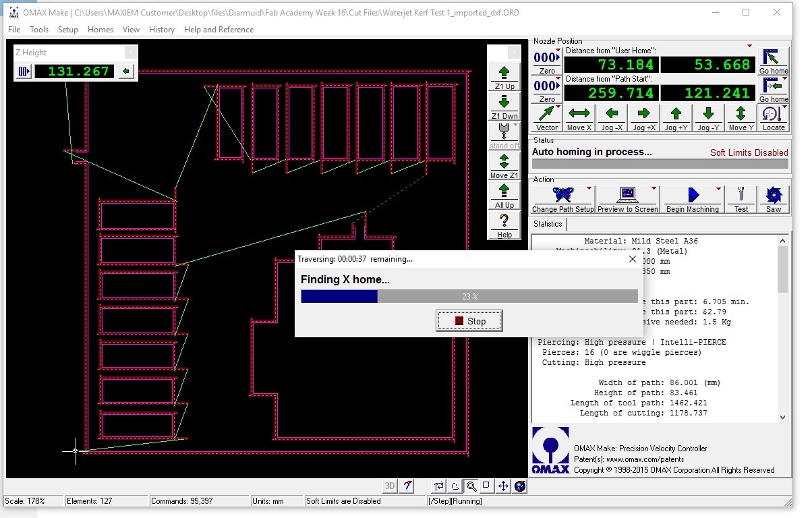Click the stand off button

[504, 136]
